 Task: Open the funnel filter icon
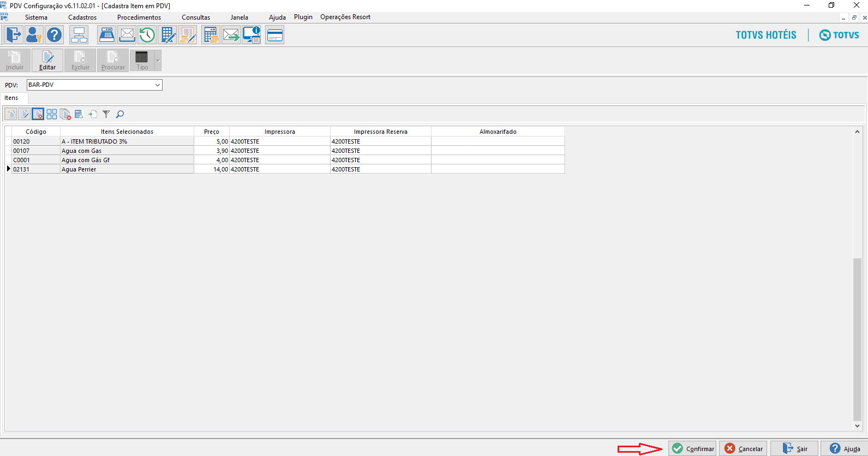(106, 114)
